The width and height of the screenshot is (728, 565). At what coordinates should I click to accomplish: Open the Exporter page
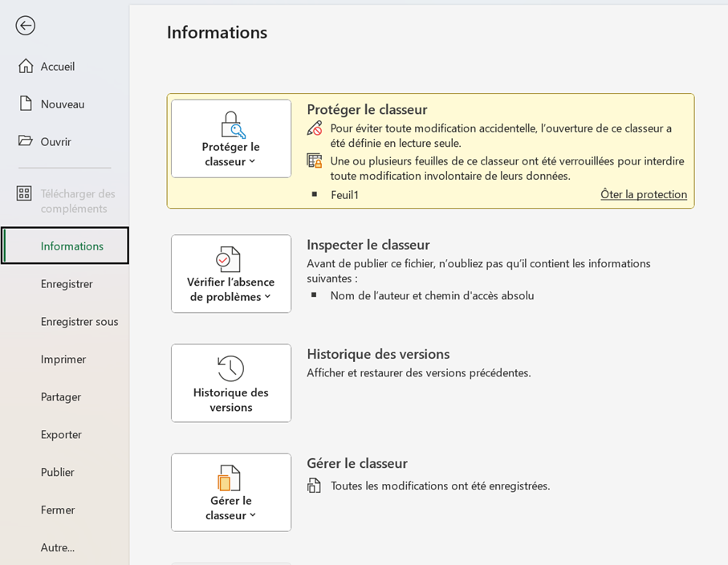point(64,434)
